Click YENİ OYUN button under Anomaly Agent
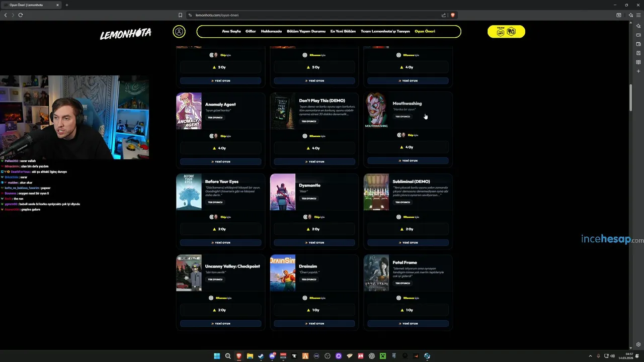This screenshot has width=644, height=362. pyautogui.click(x=220, y=162)
